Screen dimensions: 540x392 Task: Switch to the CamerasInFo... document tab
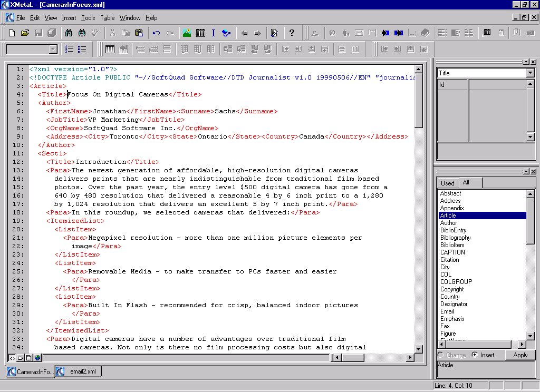tap(31, 371)
